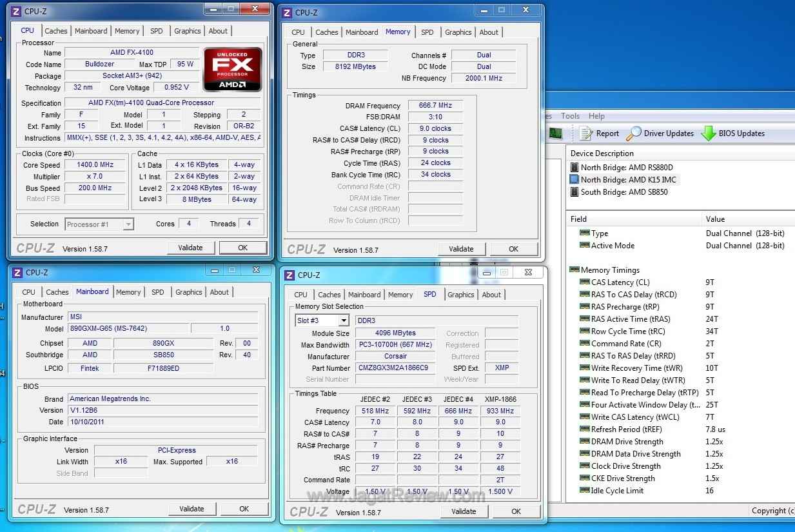Click the memory icon next to Active Mode
The height and width of the screenshot is (532, 795).
coord(585,245)
